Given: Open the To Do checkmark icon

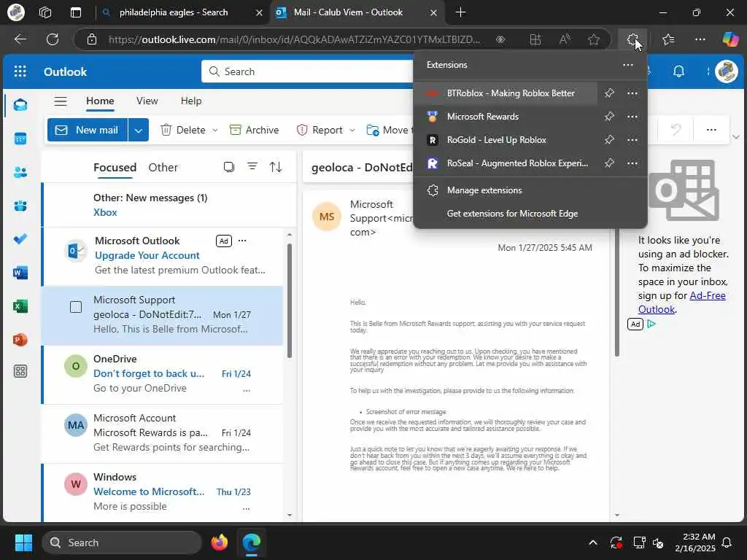Looking at the screenshot, I should 20,239.
